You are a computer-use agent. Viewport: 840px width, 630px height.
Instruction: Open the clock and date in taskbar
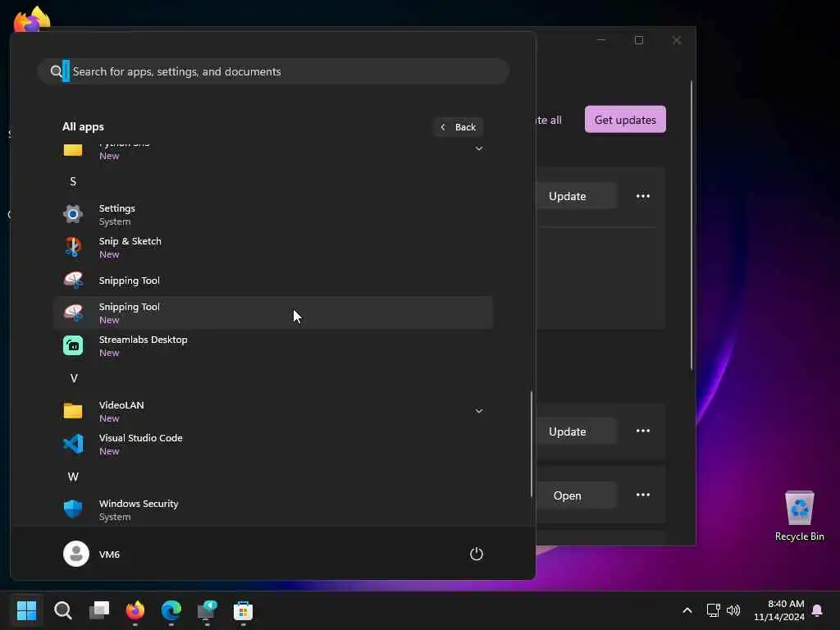[x=779, y=610]
